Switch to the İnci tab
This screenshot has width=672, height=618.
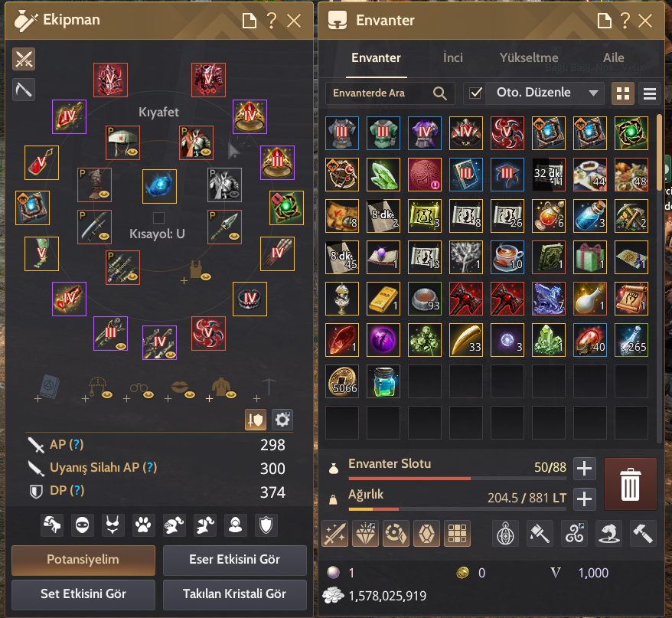coord(453,58)
